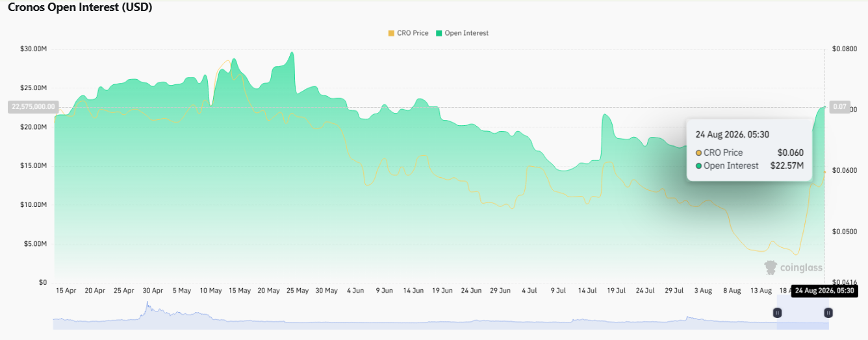868x340 pixels.
Task: Click the tooltip's $0.060 CRO Price value
Action: pos(791,152)
